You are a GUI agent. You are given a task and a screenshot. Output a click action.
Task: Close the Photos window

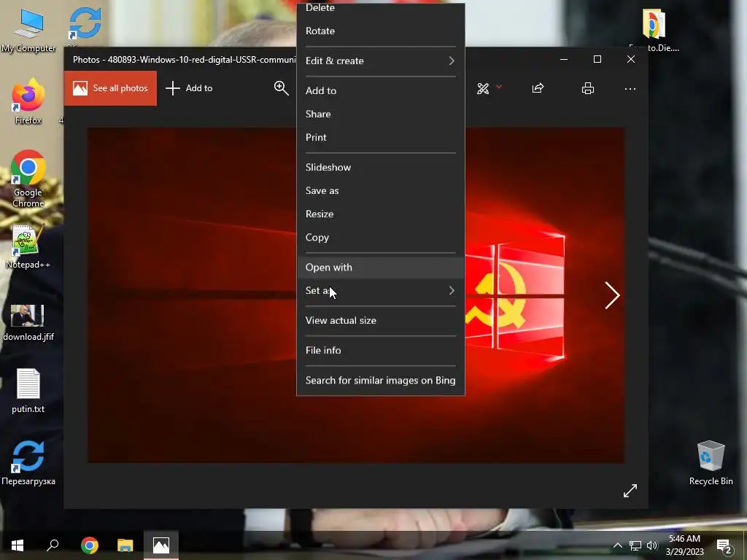tap(631, 59)
